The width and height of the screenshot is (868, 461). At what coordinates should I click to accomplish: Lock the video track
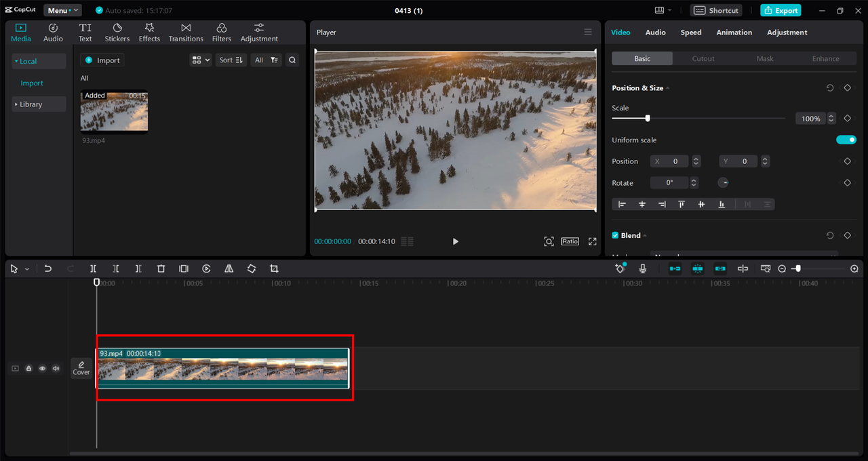(28, 369)
